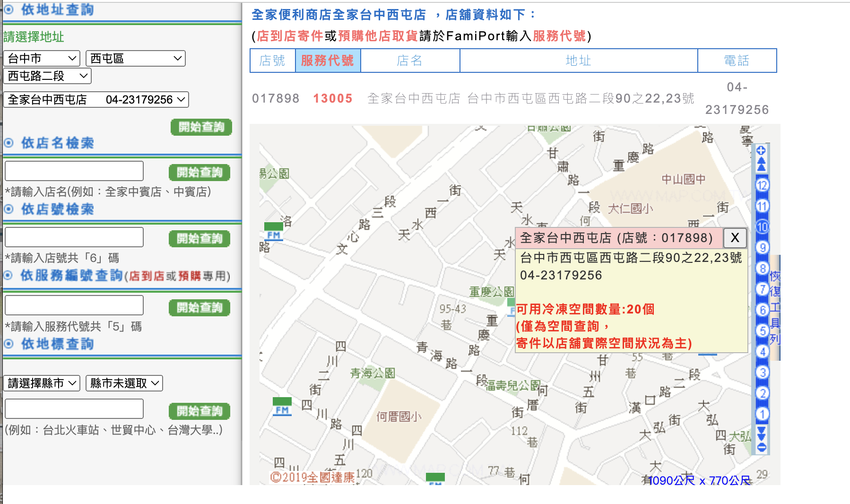Screen dimensions: 850x504
Task: Select the 依地標查詢 section
Action: click(x=49, y=344)
